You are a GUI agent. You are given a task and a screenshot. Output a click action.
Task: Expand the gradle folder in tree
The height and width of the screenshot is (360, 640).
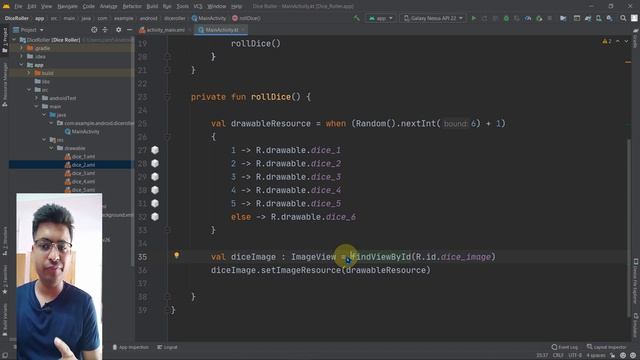tap(22, 48)
